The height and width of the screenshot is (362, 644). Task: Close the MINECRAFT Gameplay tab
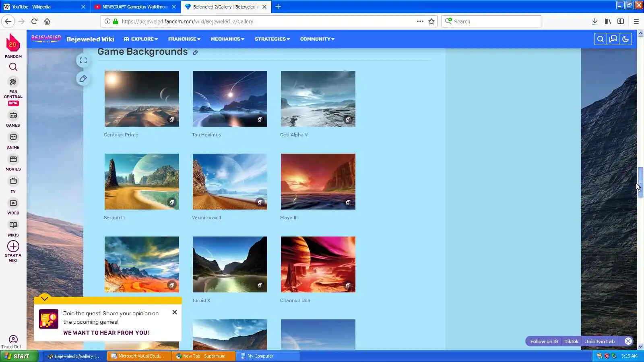click(174, 7)
